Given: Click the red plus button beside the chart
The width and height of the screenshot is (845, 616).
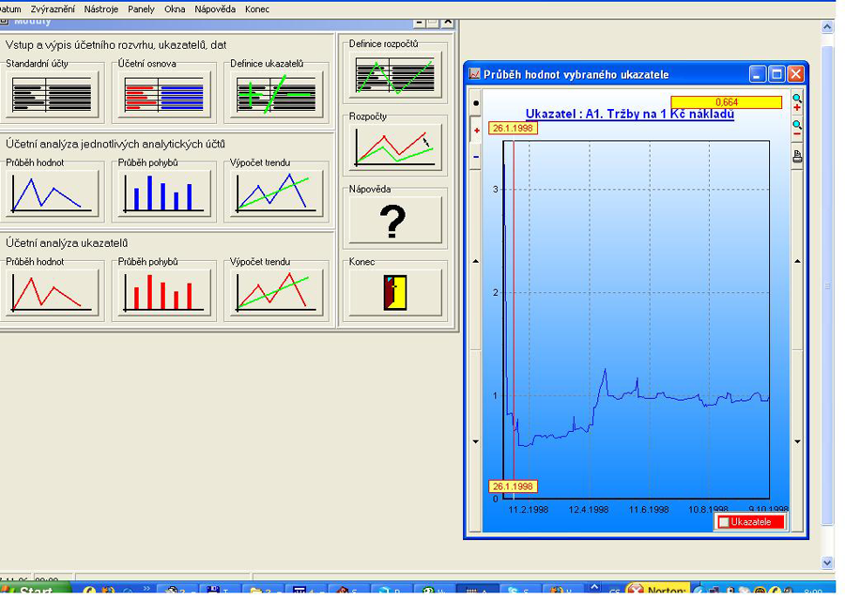Looking at the screenshot, I should (476, 130).
